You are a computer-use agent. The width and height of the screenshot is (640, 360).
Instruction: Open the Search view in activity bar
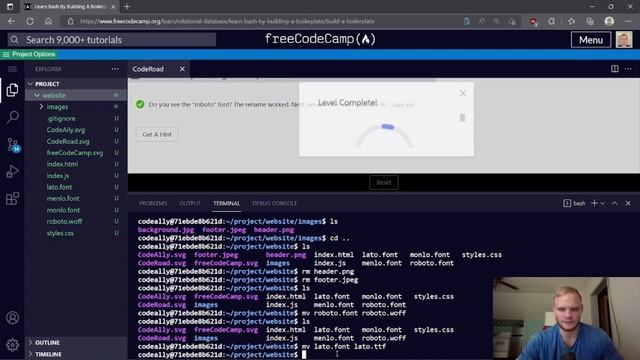(x=12, y=117)
